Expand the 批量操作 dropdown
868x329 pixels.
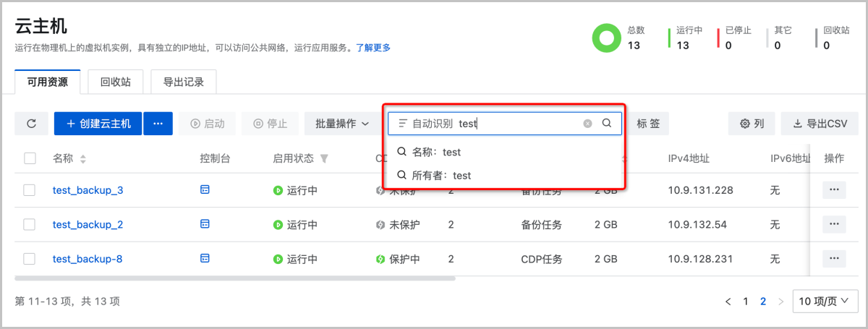tap(342, 124)
